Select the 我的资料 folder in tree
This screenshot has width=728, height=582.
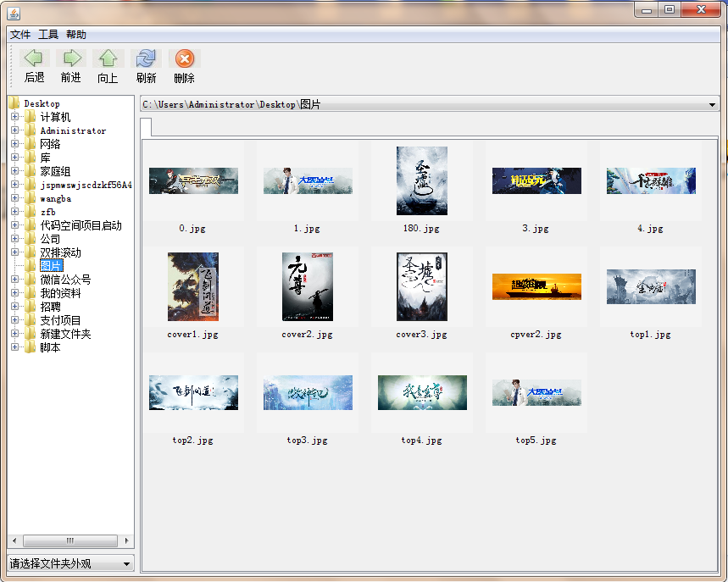pyautogui.click(x=60, y=293)
